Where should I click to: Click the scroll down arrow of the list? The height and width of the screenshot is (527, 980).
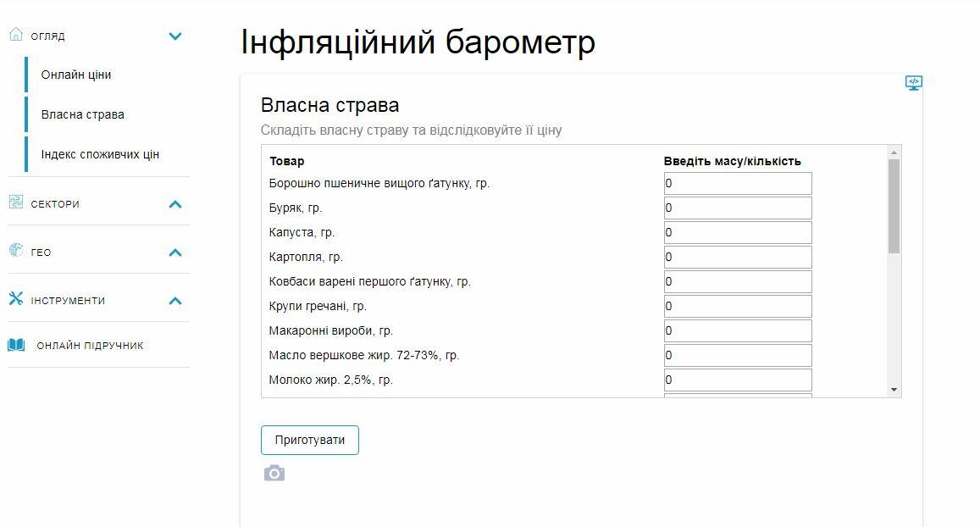click(894, 390)
